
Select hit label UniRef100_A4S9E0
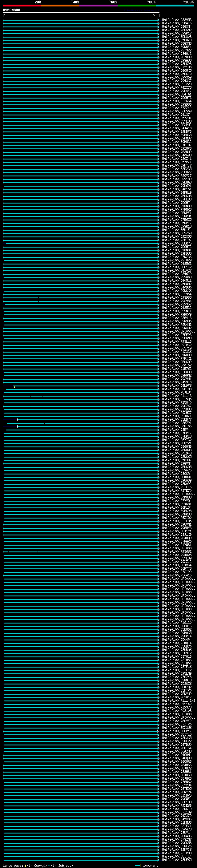[x=176, y=382]
